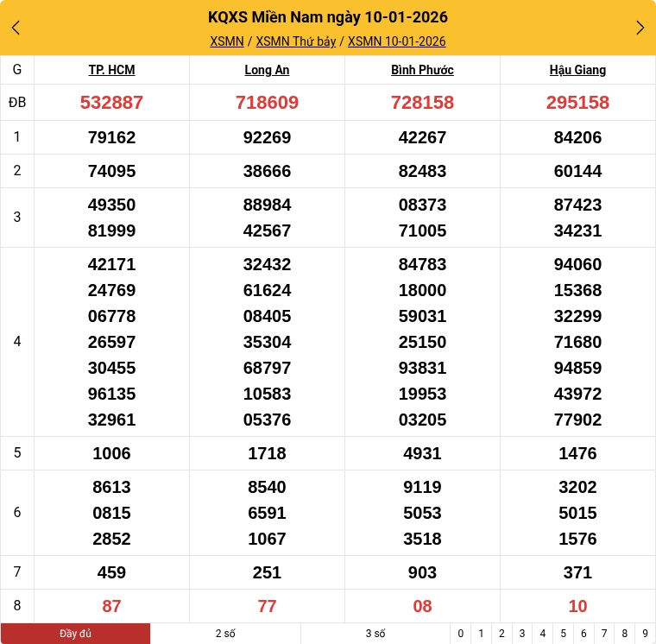
Task: Open the Bình Phước province link
Action: point(422,70)
